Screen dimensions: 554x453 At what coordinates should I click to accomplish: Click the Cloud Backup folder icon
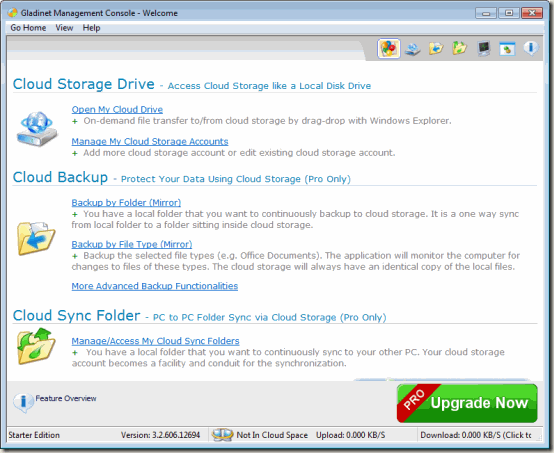(36, 239)
